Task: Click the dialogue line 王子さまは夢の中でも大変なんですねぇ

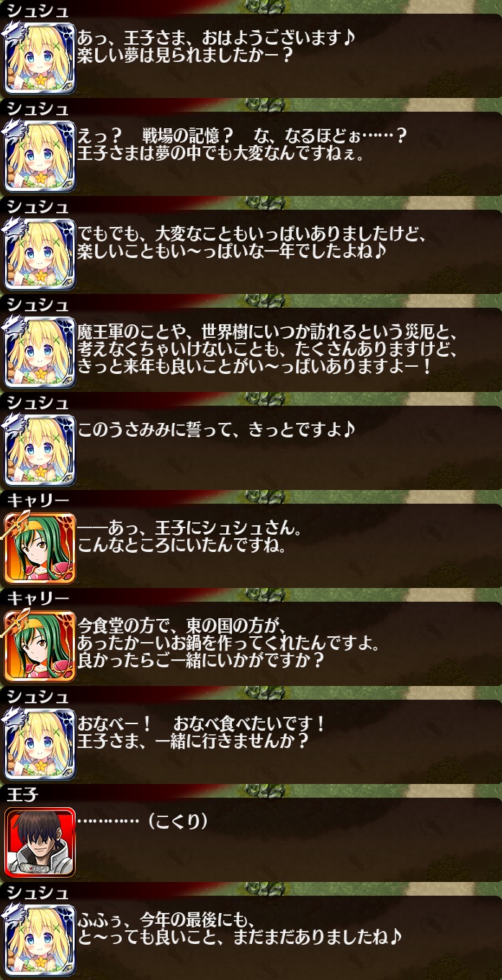Action: point(223,154)
